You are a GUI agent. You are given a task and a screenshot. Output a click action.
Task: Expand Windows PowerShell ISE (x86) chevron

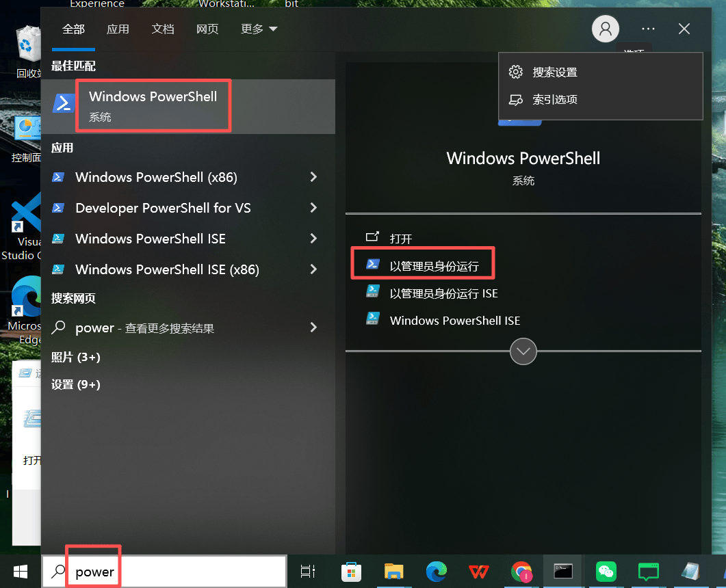click(313, 269)
